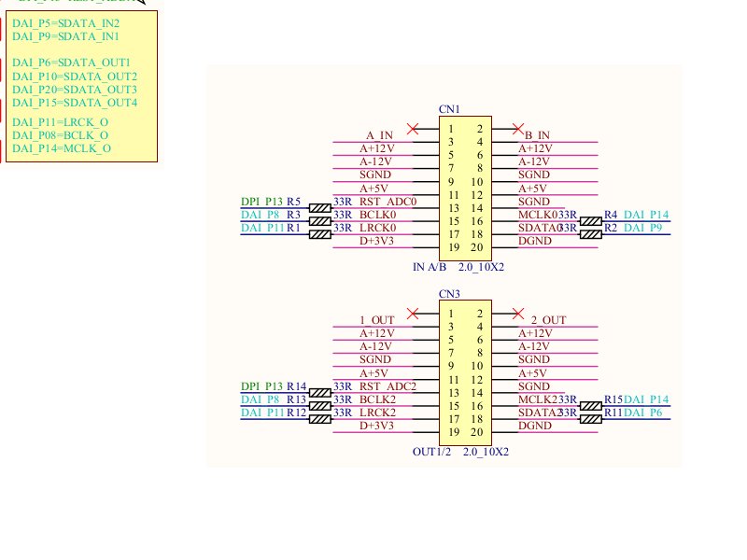
Task: Select the BCLK2 net label
Action: [378, 399]
